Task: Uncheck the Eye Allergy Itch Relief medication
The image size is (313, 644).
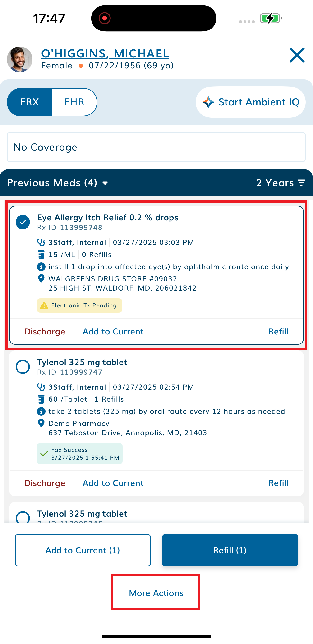Action: tap(23, 222)
